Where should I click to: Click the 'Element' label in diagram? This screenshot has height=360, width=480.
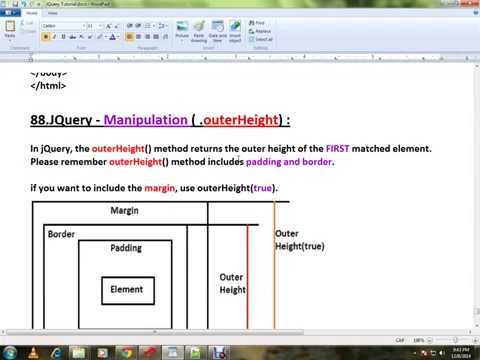coord(127,289)
